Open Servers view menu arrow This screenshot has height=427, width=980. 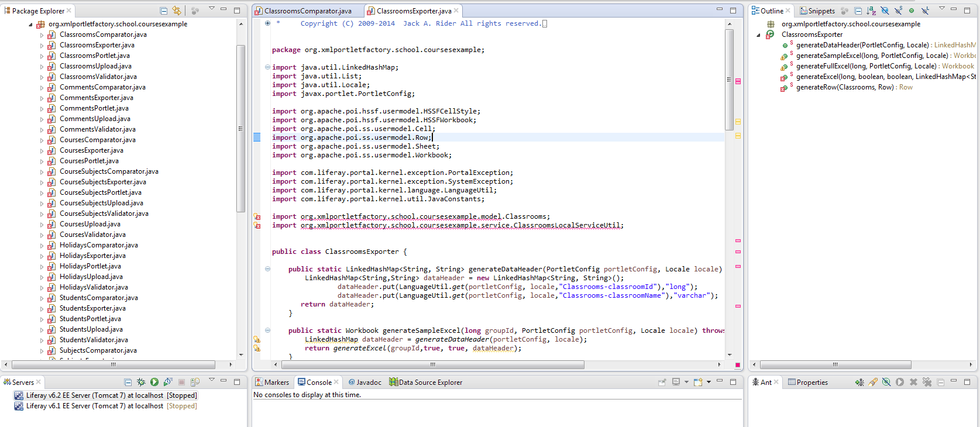click(x=212, y=380)
